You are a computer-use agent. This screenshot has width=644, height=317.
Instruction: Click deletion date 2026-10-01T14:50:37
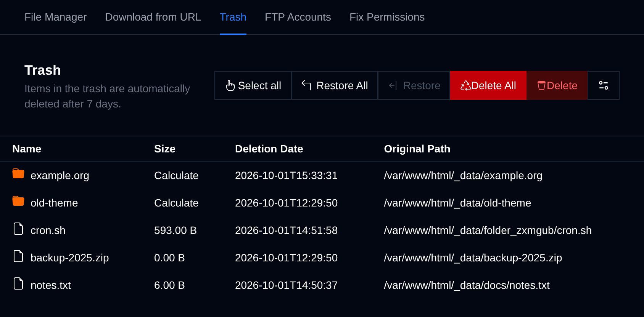pos(286,285)
